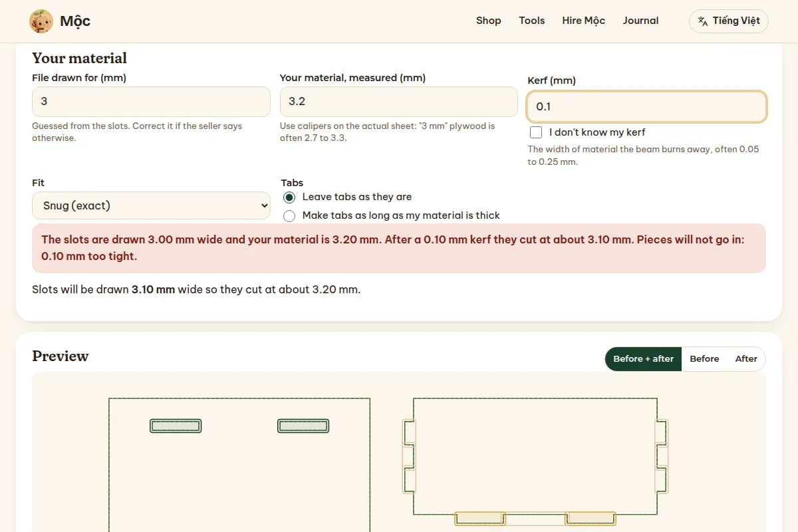
Task: Open the Fit dropdown showing Snug (exact)
Action: click(151, 205)
